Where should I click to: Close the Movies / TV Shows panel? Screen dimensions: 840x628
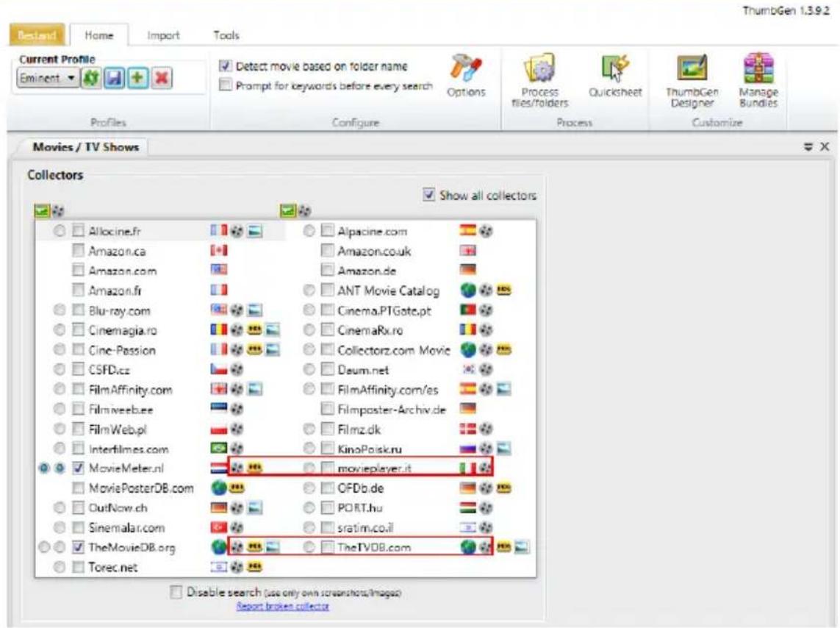click(825, 146)
